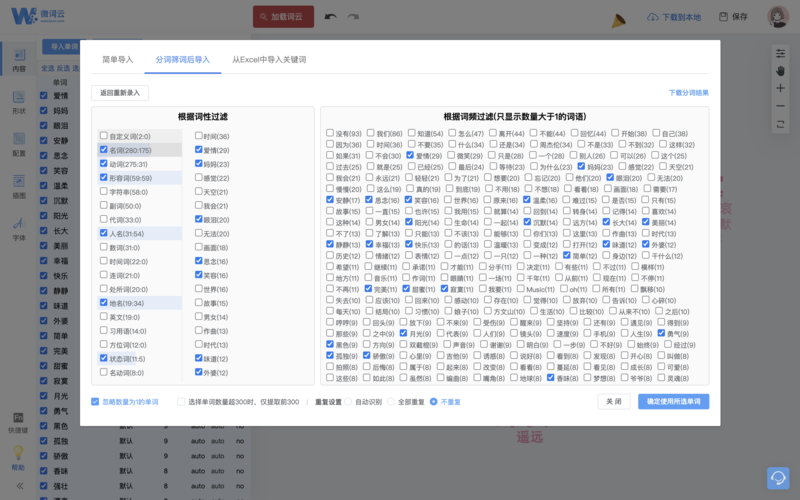Click the redo arrow in top toolbar
800x500 pixels.
[353, 17]
